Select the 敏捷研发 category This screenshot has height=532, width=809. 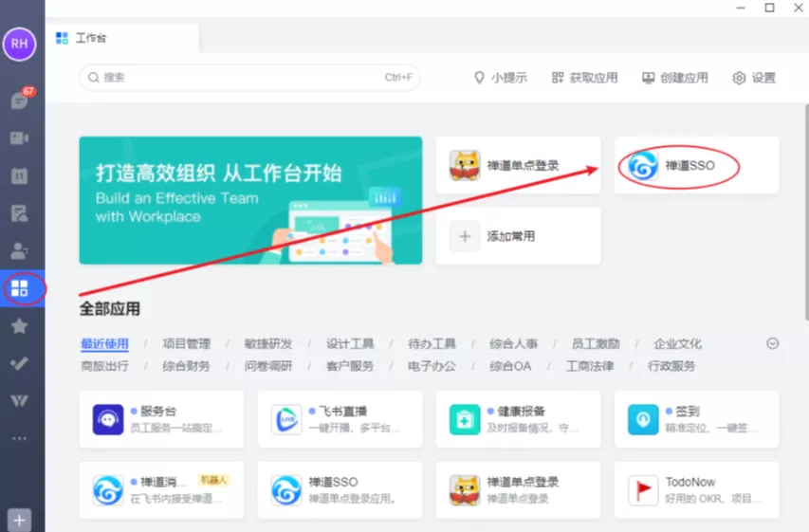point(267,343)
